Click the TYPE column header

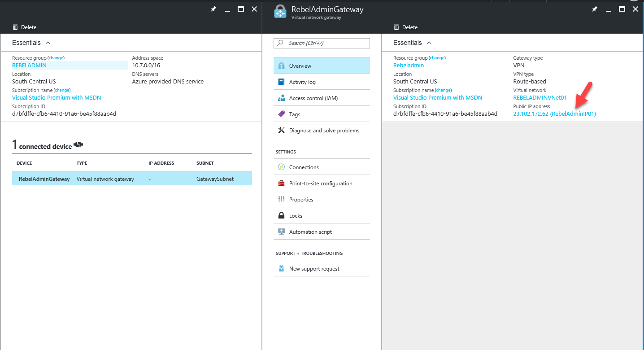point(82,163)
